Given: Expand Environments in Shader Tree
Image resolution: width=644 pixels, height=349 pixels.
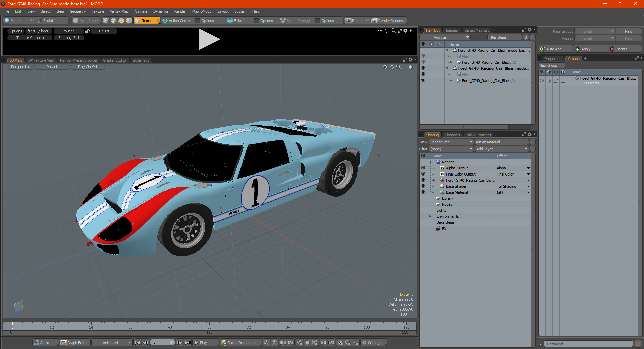Looking at the screenshot, I should (431, 216).
